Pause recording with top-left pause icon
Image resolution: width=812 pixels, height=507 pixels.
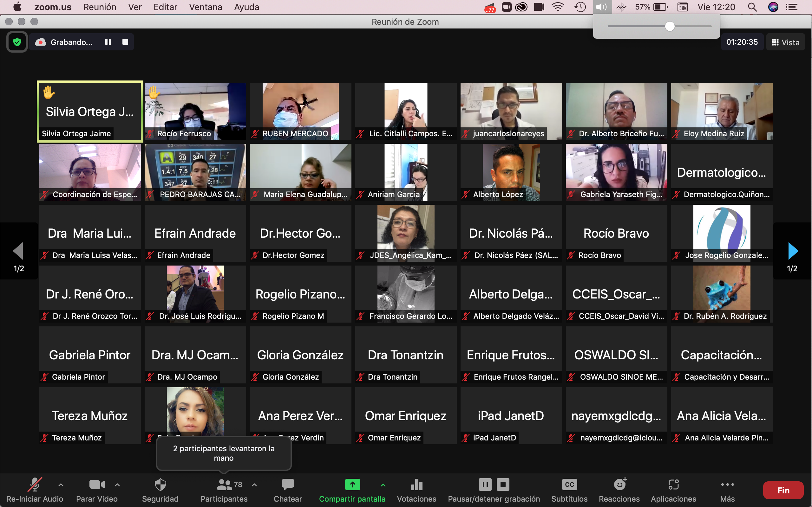pyautogui.click(x=108, y=42)
